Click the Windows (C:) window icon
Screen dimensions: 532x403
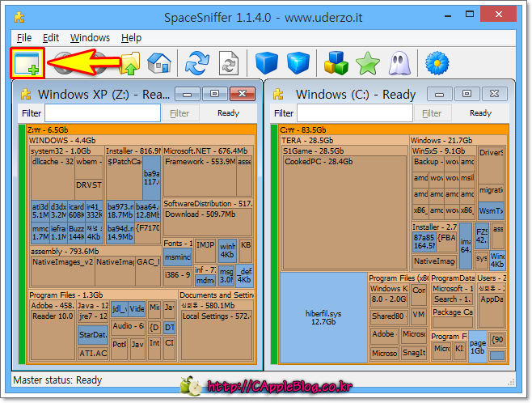tap(278, 94)
